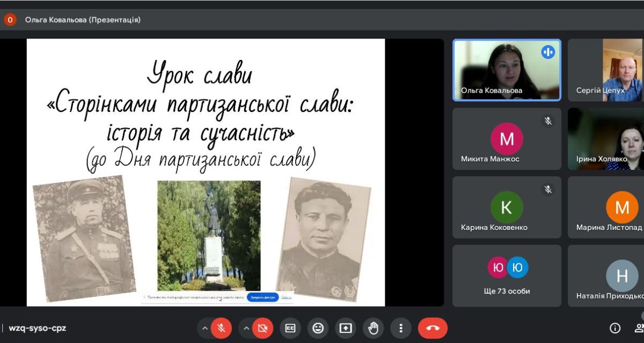
Task: Click the presenter avatar beside Ольга Ковальова (Презентація)
Action: point(10,20)
